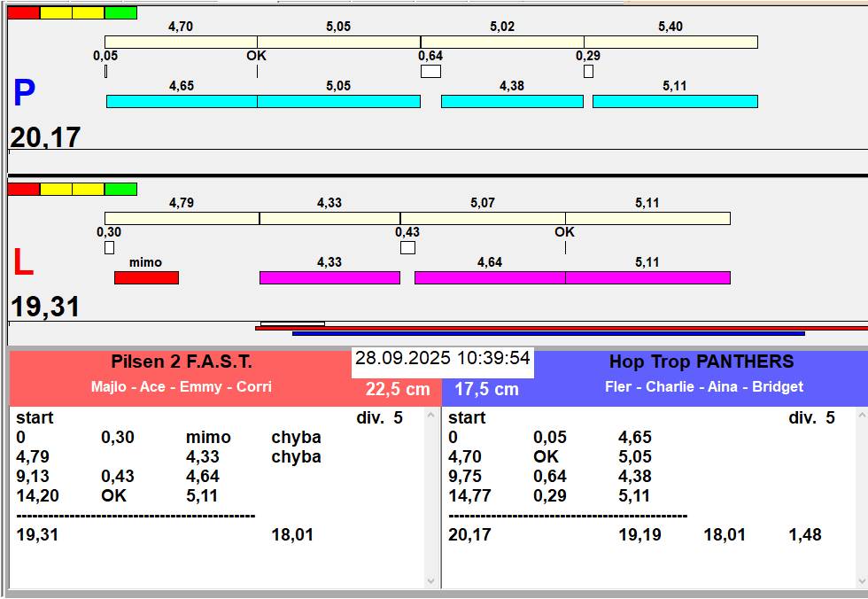Click the 17,5 cm jump height
Viewport: 868px width, 599px height.
point(486,389)
